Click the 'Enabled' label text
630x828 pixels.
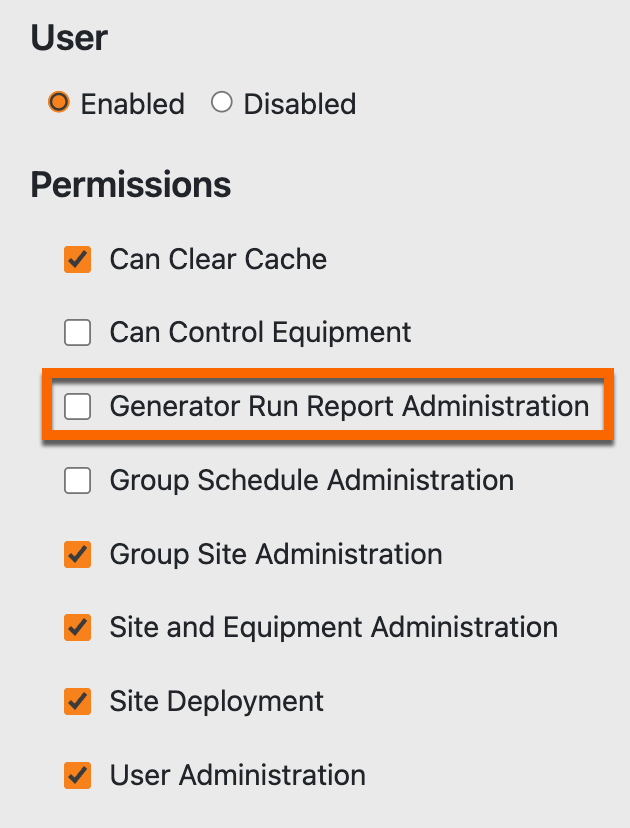click(x=132, y=104)
